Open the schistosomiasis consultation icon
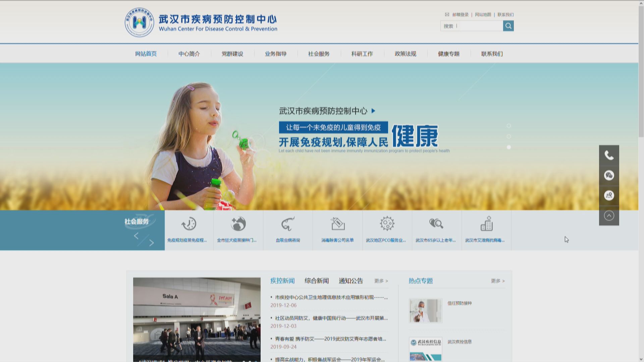644x362 pixels. (288, 224)
